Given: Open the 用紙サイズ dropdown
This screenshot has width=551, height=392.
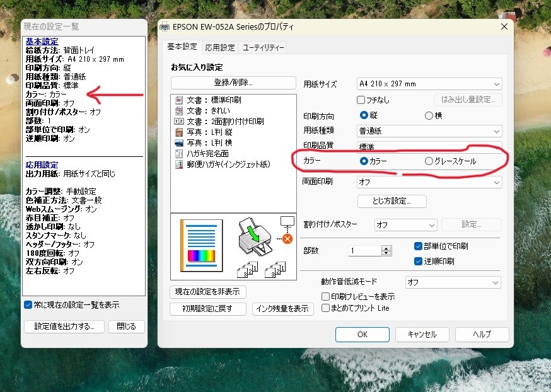Looking at the screenshot, I should click(x=429, y=84).
